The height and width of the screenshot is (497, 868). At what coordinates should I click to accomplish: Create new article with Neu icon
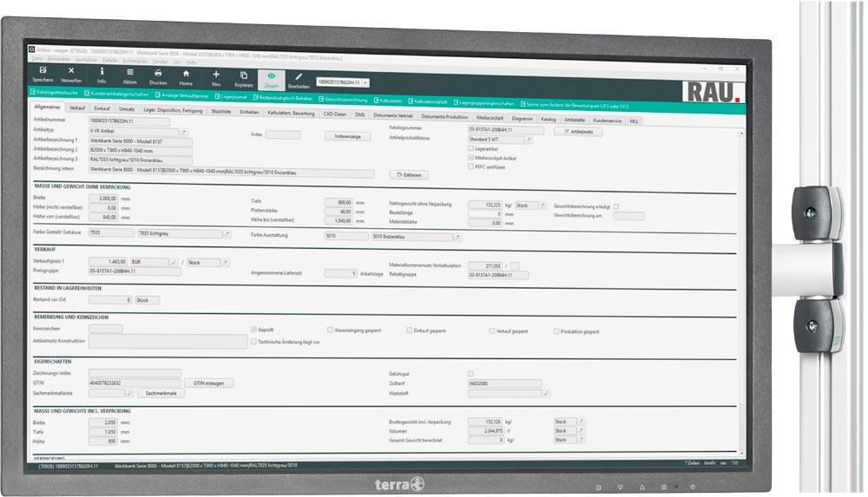tap(216, 75)
